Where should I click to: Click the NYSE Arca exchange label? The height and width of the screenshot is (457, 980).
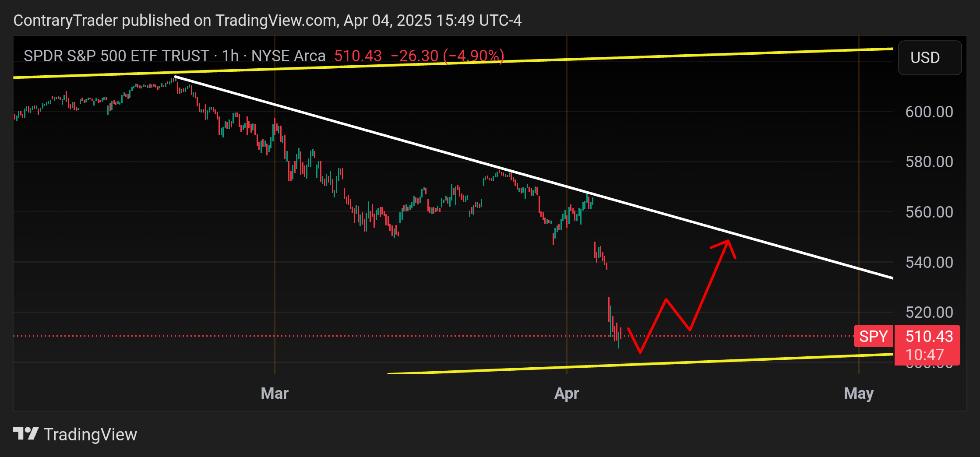pyautogui.click(x=289, y=56)
